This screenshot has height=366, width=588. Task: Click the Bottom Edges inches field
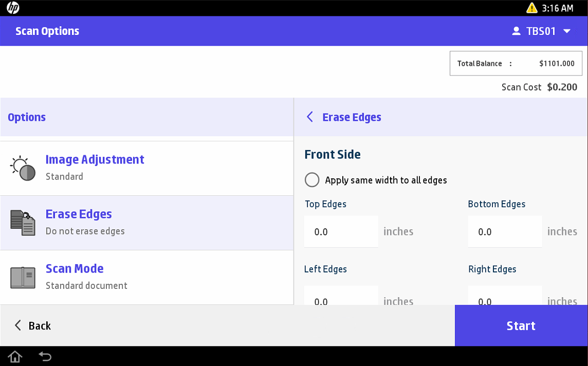pyautogui.click(x=505, y=232)
